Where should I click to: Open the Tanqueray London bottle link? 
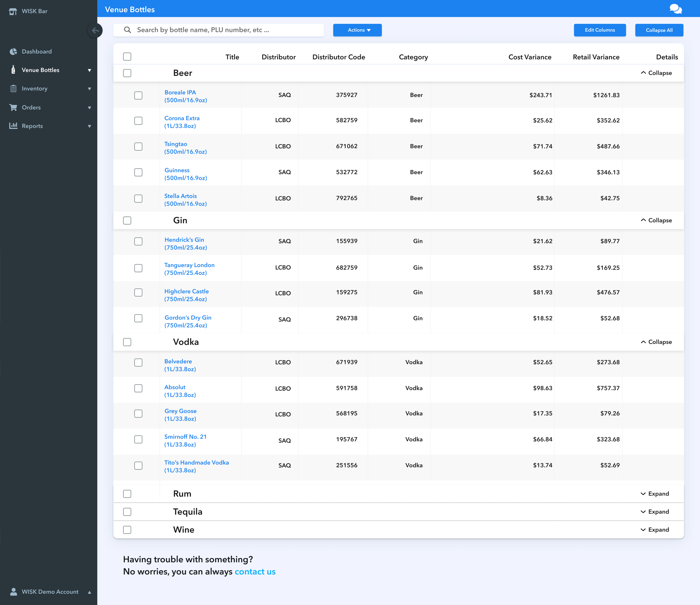coord(189,269)
